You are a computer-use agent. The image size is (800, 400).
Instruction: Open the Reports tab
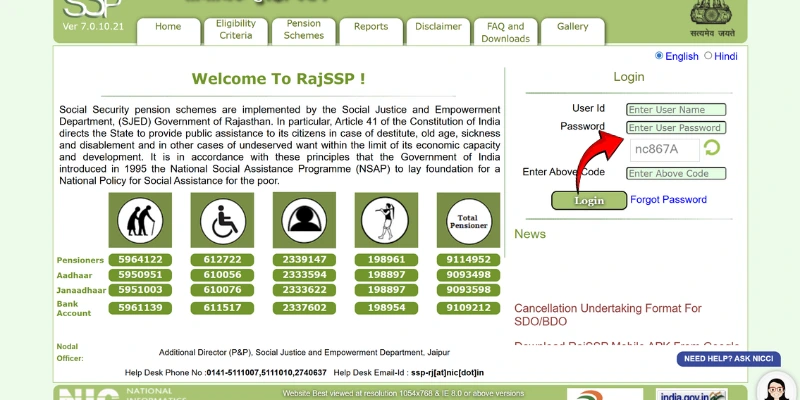pyautogui.click(x=371, y=31)
